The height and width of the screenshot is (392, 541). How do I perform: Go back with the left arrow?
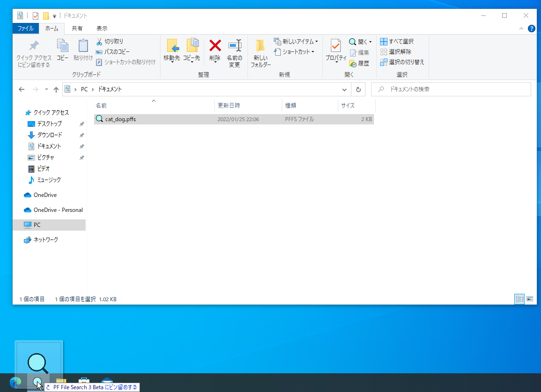click(x=22, y=89)
